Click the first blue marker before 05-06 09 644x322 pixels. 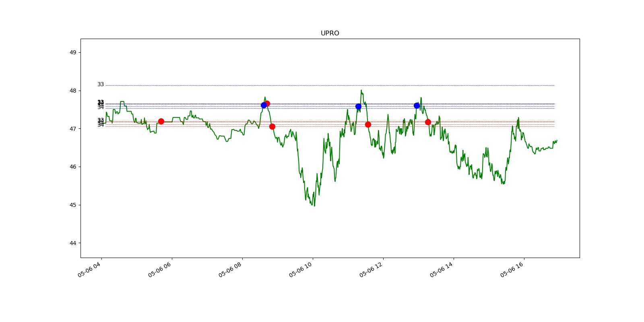[x=264, y=105]
